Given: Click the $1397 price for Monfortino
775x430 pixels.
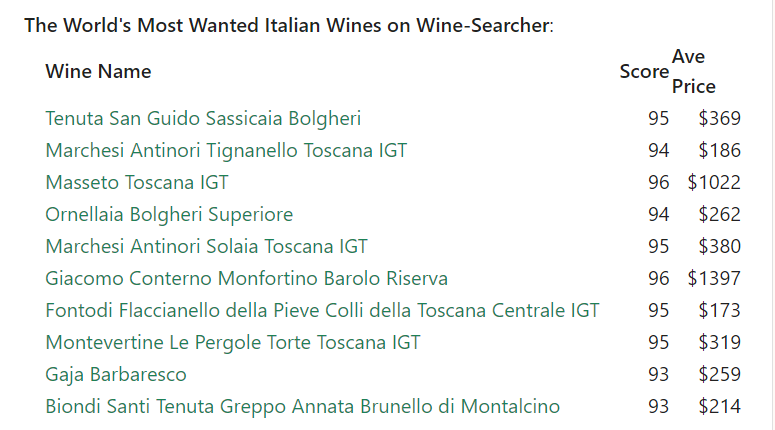Looking at the screenshot, I should [714, 278].
